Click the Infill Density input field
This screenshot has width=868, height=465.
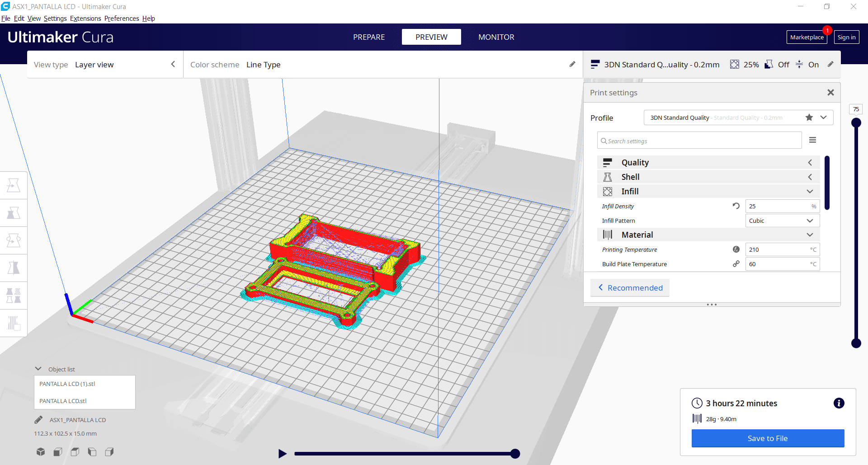coord(782,206)
